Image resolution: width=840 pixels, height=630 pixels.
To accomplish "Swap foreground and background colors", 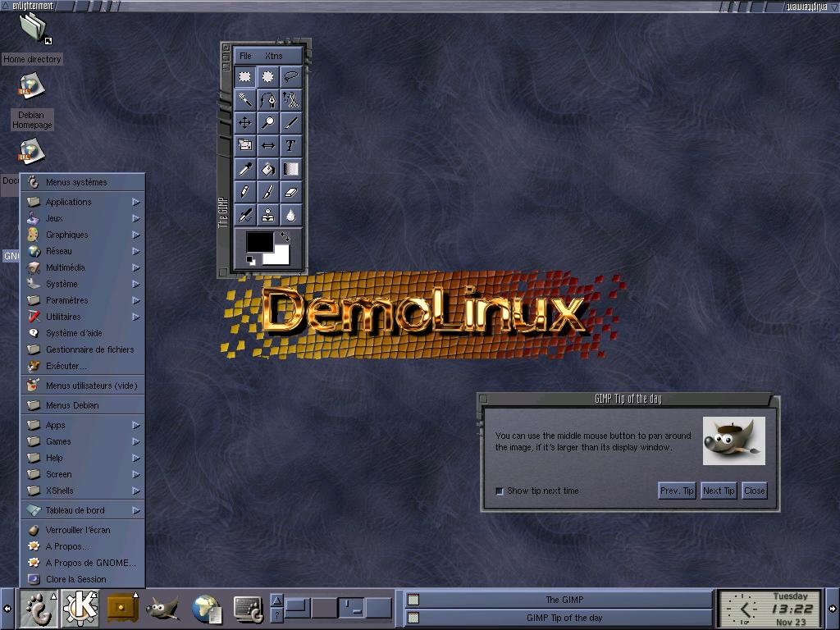I will tap(285, 236).
